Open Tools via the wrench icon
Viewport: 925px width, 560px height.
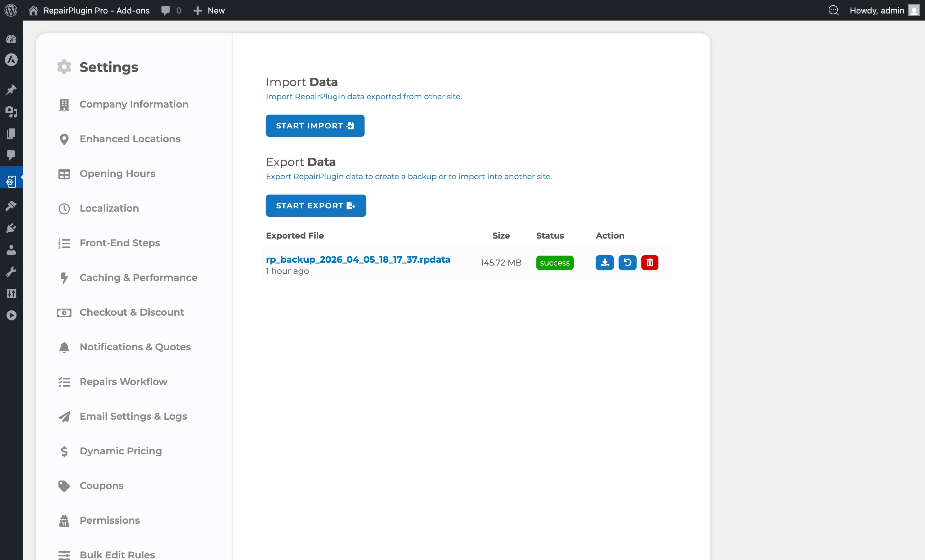(x=11, y=271)
